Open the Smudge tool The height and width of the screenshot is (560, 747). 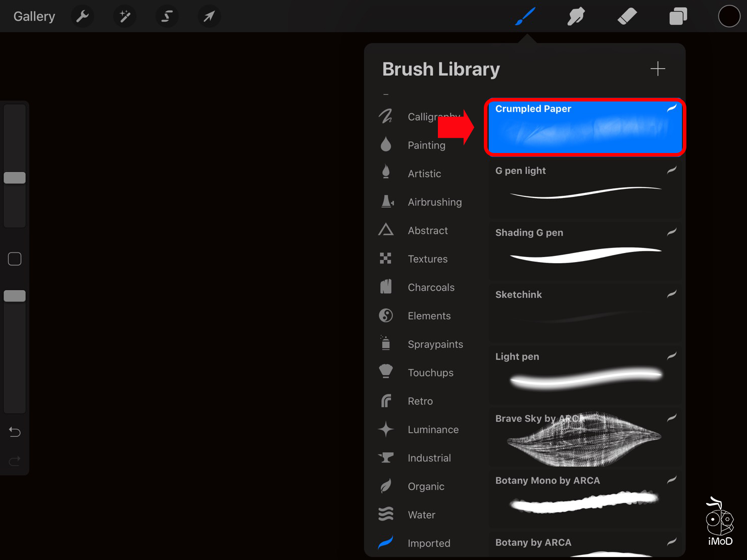pyautogui.click(x=576, y=16)
